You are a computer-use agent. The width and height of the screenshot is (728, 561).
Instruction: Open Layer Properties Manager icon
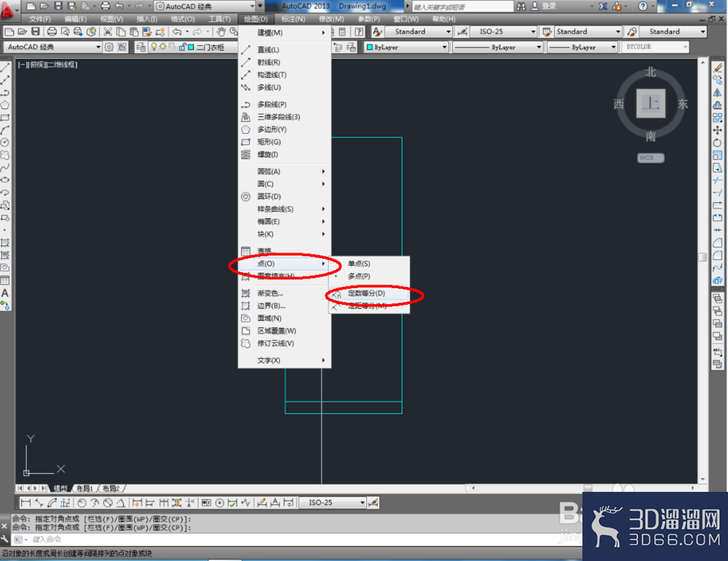click(x=141, y=47)
